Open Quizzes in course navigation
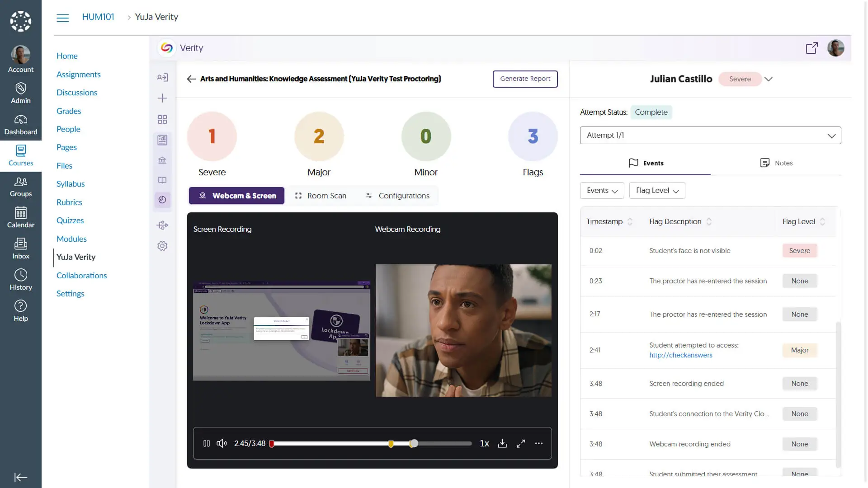This screenshot has width=868, height=488. tap(70, 221)
